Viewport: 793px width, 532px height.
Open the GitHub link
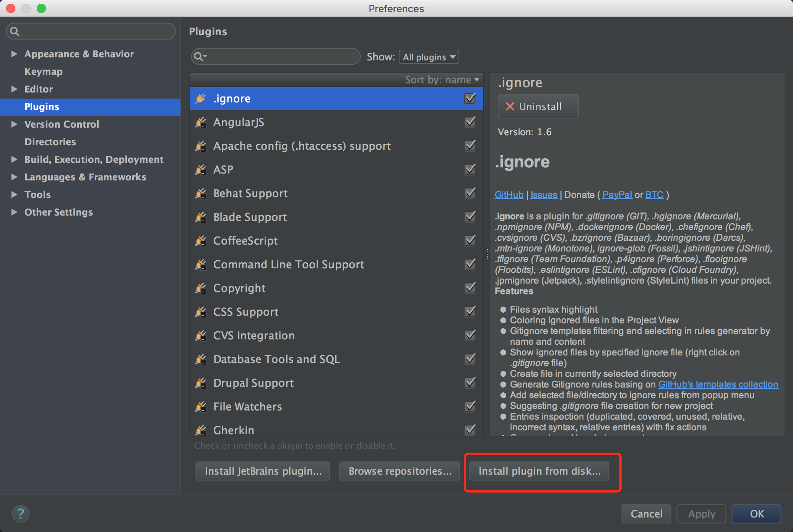point(509,195)
